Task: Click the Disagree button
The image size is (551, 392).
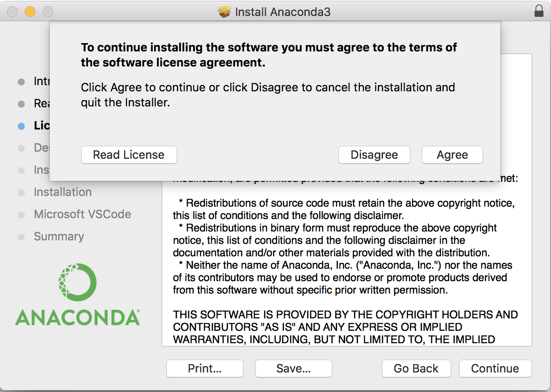Action: 374,155
